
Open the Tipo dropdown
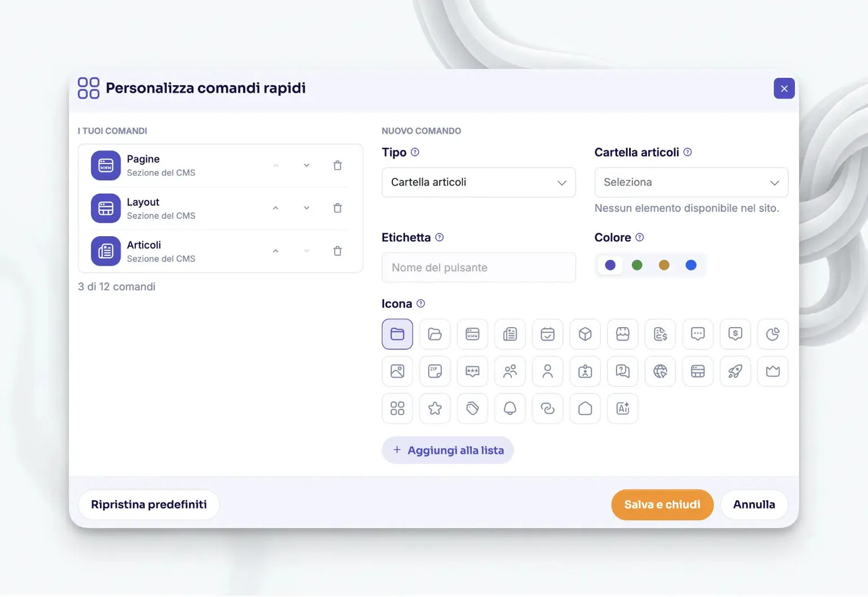click(x=479, y=182)
